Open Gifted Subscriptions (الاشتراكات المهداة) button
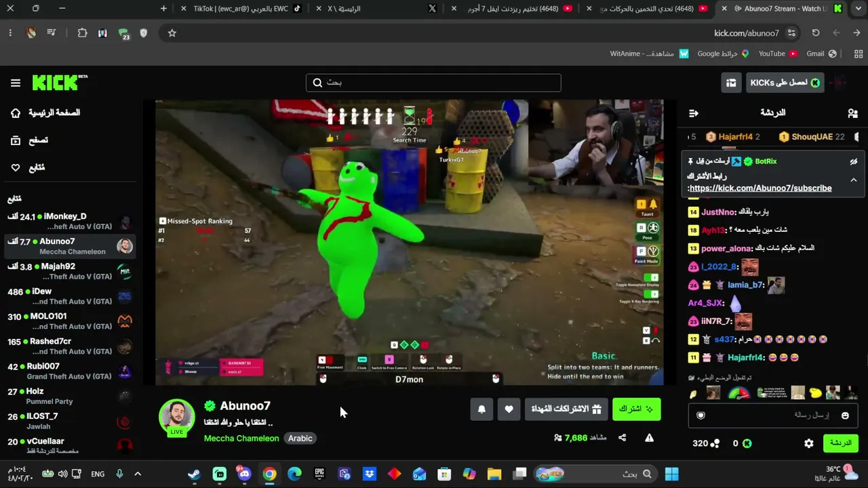 [566, 409]
